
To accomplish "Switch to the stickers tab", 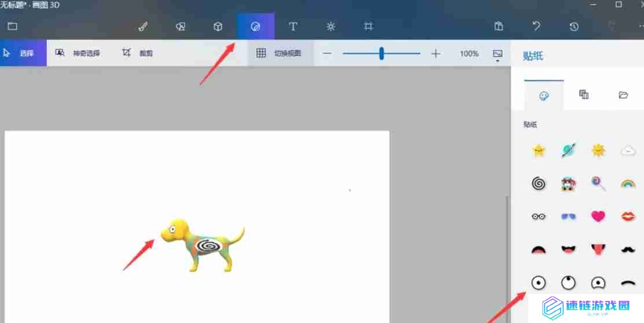I will coord(544,96).
